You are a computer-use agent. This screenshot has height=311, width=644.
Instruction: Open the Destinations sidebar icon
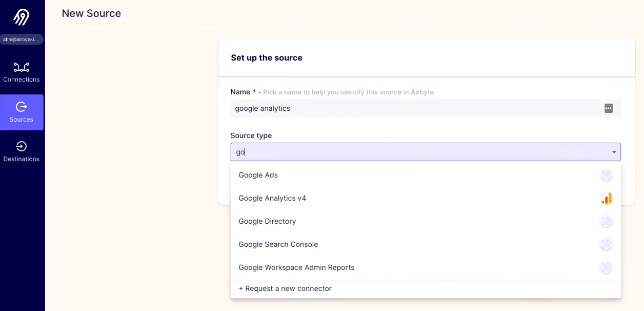22,147
